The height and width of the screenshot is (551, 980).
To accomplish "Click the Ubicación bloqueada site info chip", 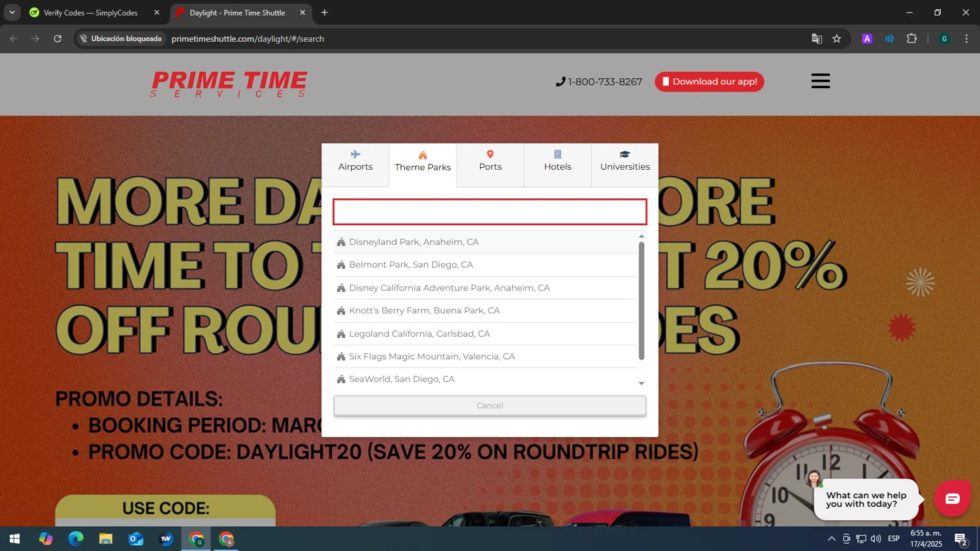I will (x=121, y=39).
